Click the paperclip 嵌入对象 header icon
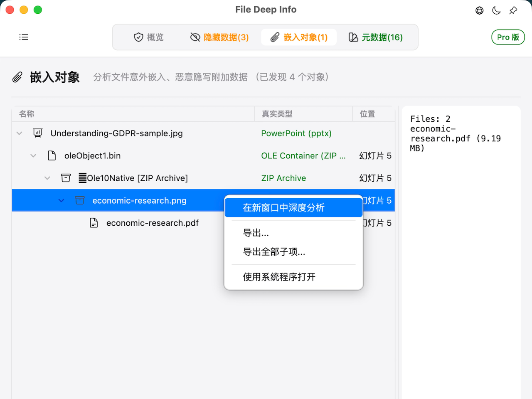 (x=17, y=77)
